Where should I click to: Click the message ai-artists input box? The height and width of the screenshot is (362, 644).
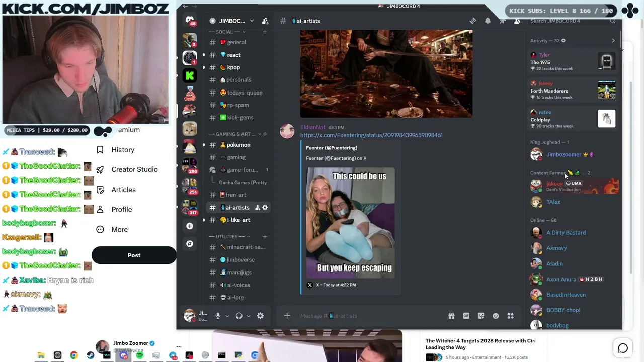370,316
